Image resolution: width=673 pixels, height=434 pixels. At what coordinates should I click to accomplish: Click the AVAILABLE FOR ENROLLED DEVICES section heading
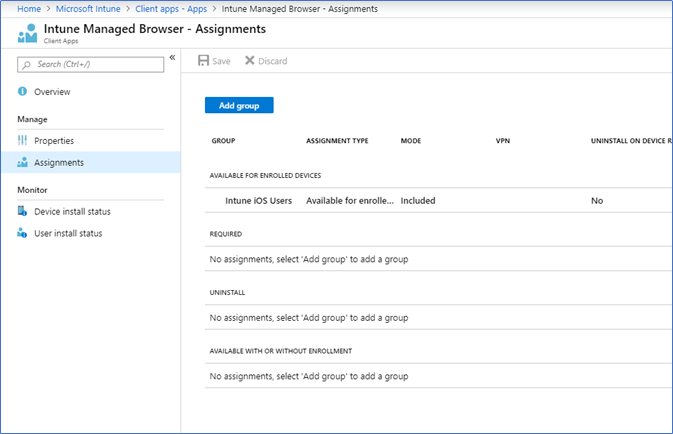pos(265,176)
